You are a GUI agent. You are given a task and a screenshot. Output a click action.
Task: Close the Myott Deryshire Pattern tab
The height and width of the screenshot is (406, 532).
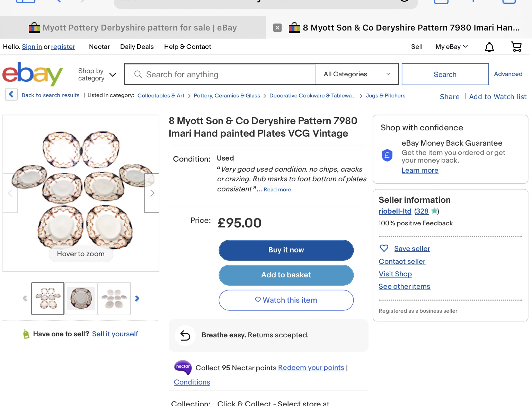point(277,28)
